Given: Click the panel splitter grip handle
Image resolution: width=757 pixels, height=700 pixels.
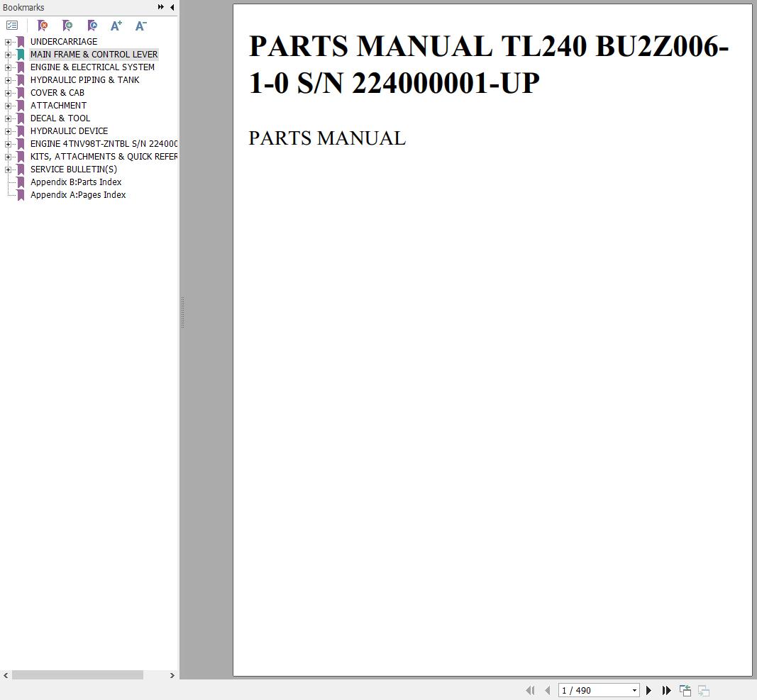Looking at the screenshot, I should click(182, 312).
